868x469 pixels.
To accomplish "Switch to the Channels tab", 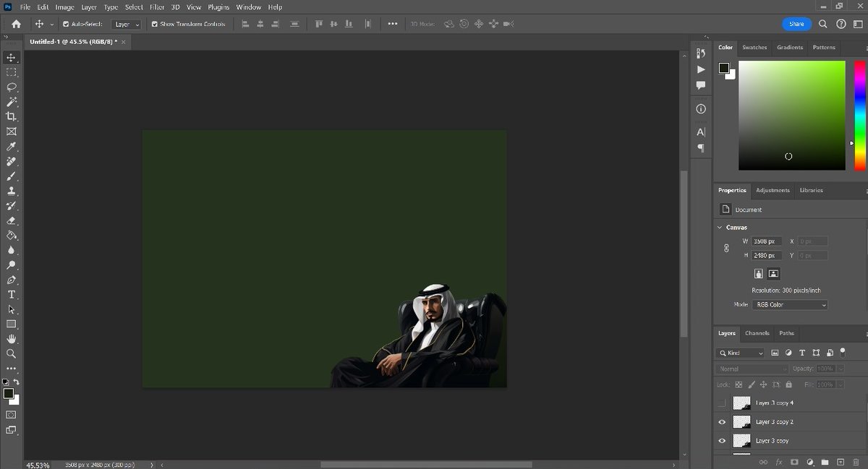I will 757,333.
